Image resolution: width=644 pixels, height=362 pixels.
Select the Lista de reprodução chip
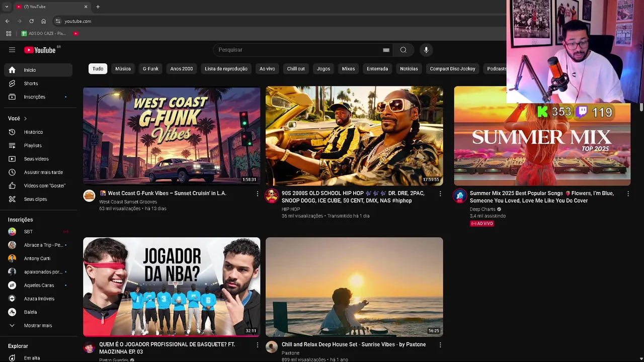pyautogui.click(x=226, y=69)
